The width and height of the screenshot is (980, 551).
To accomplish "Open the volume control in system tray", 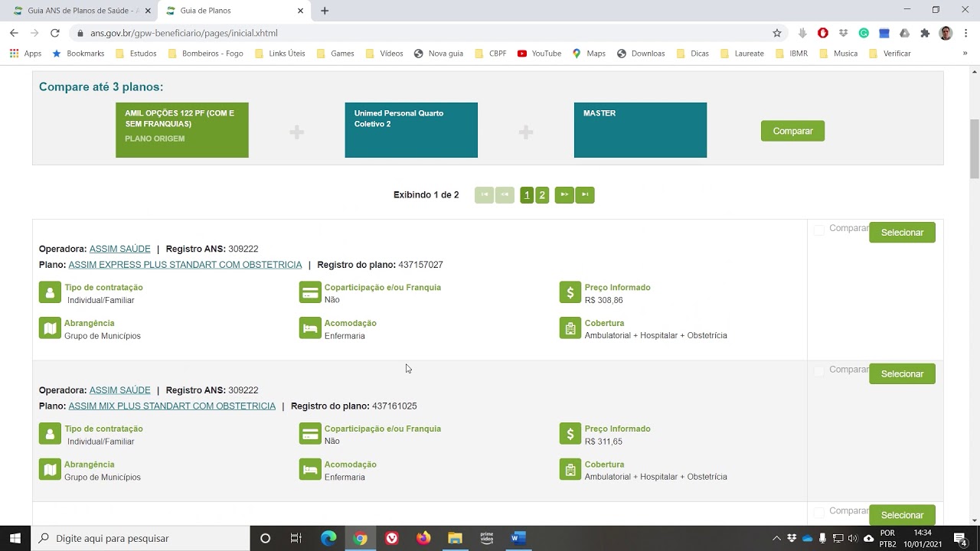I will [852, 538].
